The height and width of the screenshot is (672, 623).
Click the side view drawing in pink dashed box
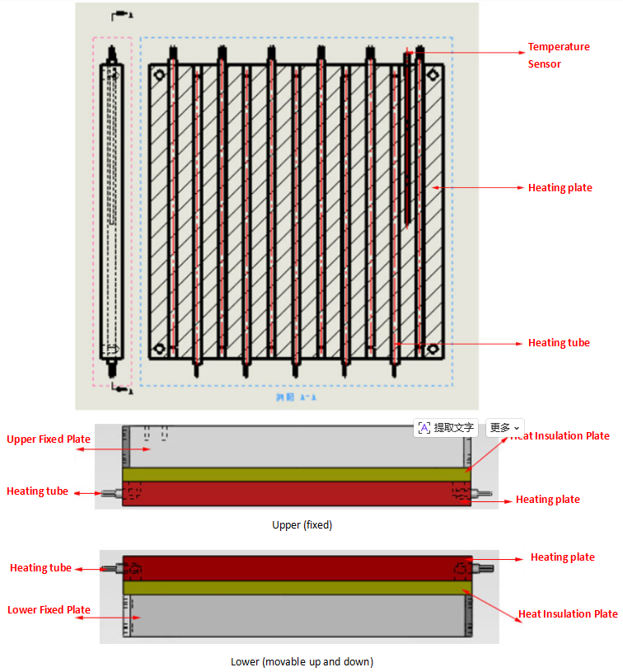click(112, 211)
